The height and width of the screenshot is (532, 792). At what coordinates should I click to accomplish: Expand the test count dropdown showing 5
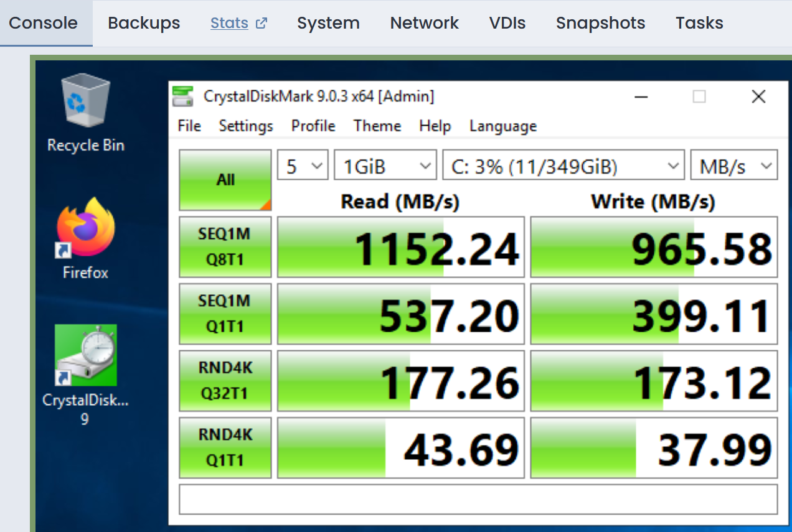pos(303,166)
